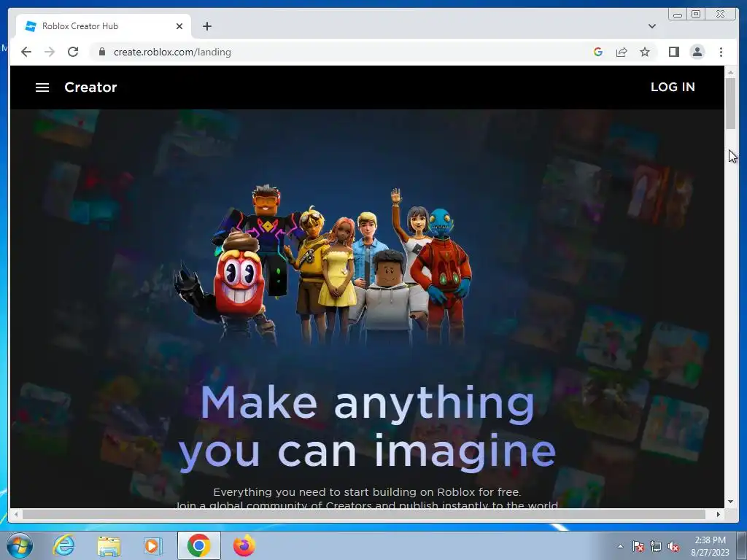747x560 pixels.
Task: Reload the page with the refresh icon
Action: [73, 52]
